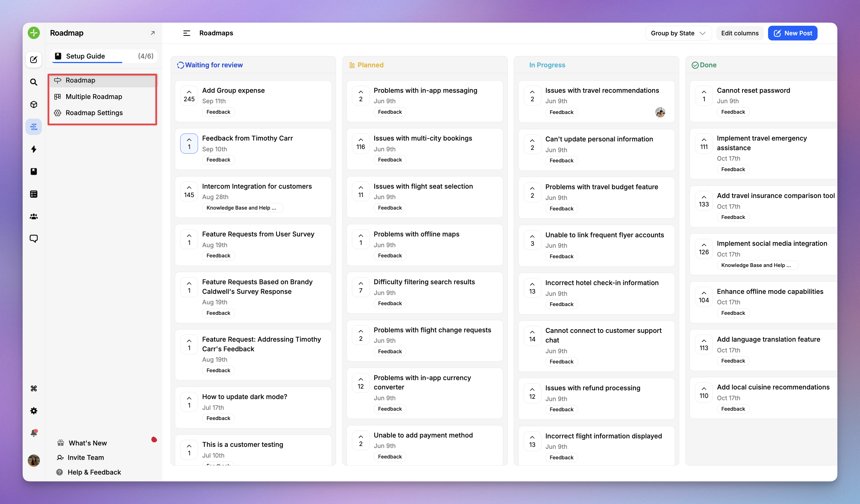Viewport: 860px width, 504px height.
Task: Click the green plus icon at top left
Action: point(33,33)
